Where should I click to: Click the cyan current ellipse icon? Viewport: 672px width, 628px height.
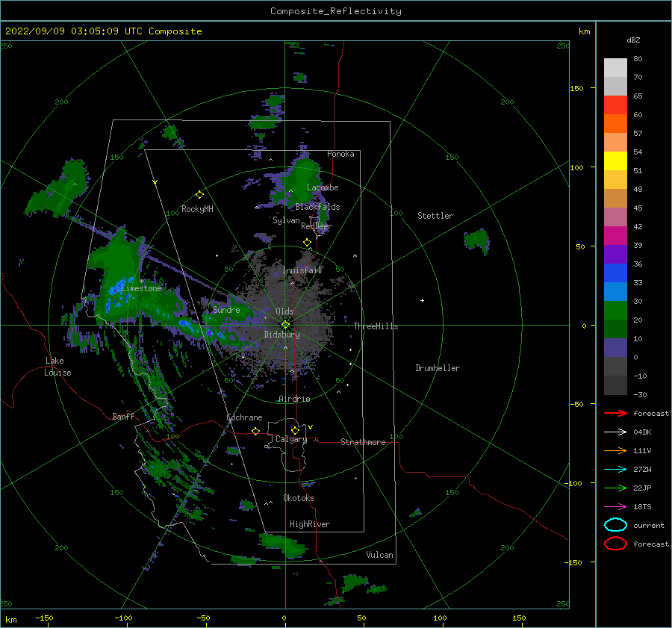(615, 525)
